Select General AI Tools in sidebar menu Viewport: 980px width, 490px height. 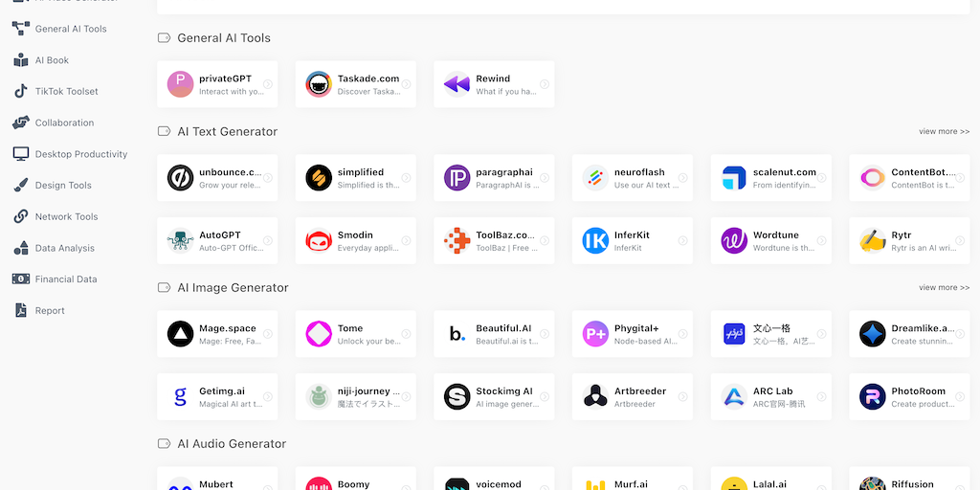click(71, 29)
